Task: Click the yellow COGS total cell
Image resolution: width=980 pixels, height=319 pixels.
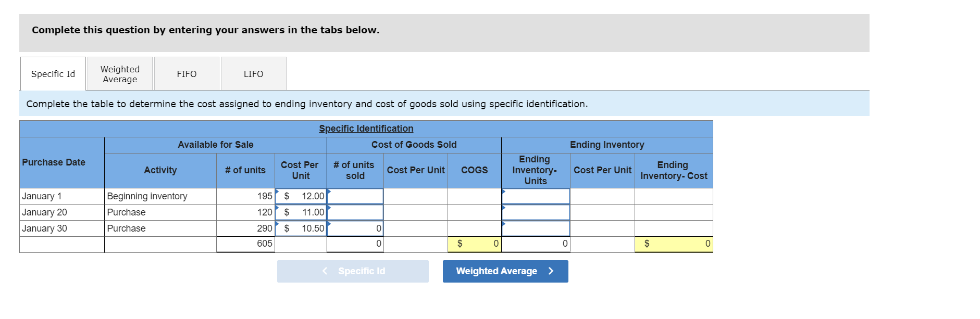Action: click(x=475, y=244)
